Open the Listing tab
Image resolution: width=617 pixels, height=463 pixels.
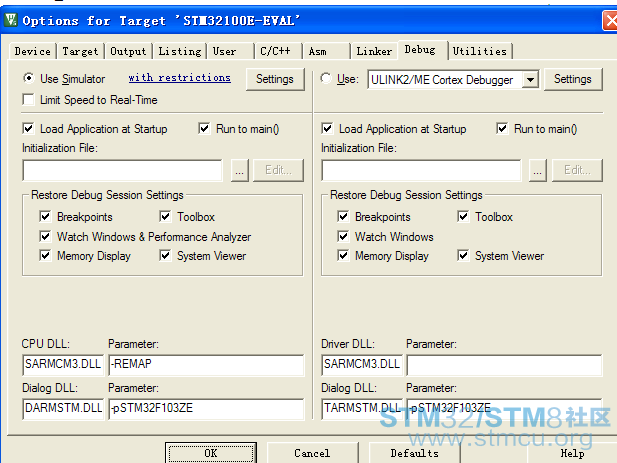tap(180, 51)
